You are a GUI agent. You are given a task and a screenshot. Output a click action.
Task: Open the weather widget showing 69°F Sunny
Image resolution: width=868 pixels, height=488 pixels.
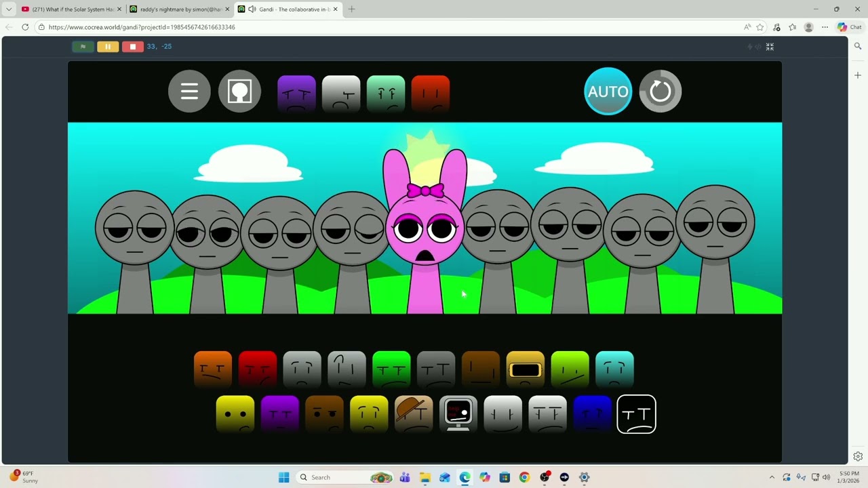point(24,477)
